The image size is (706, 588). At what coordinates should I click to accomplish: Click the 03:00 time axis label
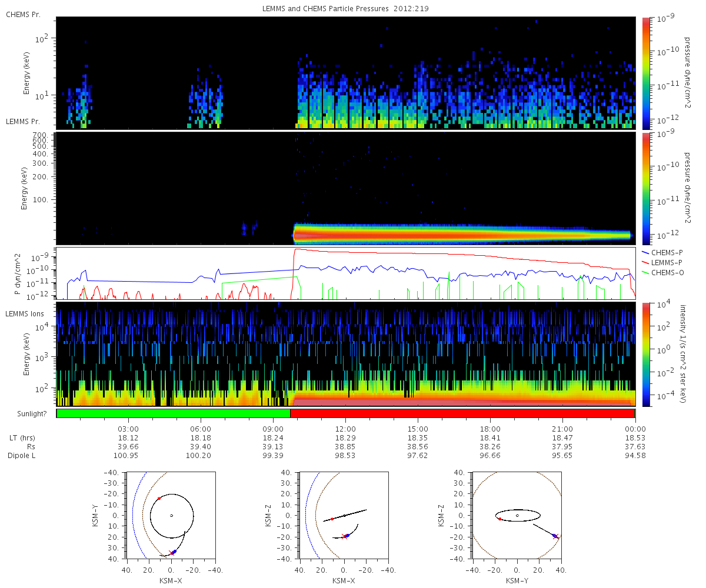point(128,429)
